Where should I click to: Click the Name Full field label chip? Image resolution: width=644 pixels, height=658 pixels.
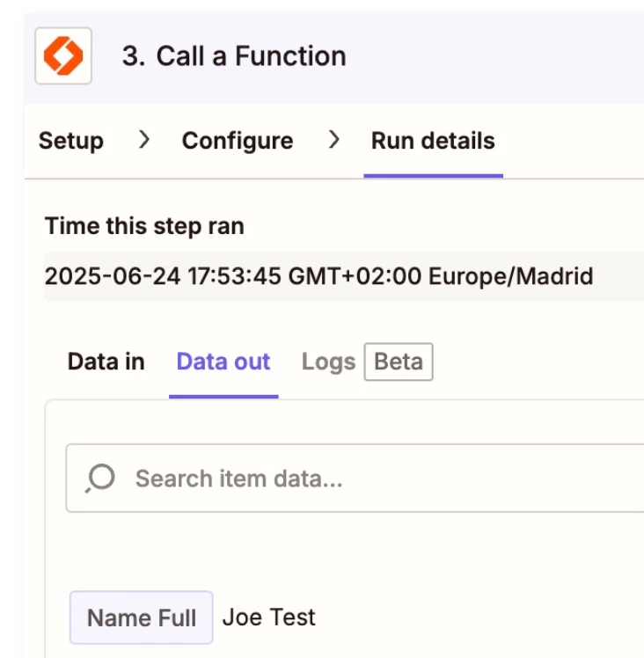coord(142,618)
